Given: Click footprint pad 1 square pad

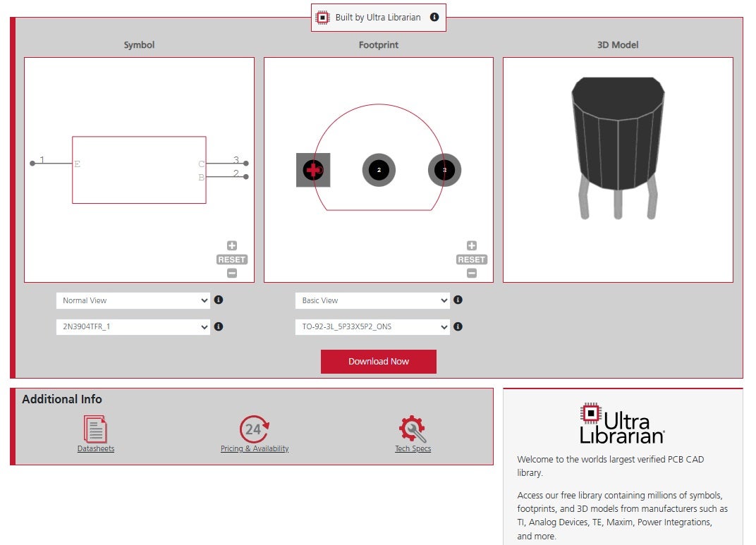Looking at the screenshot, I should [x=313, y=170].
